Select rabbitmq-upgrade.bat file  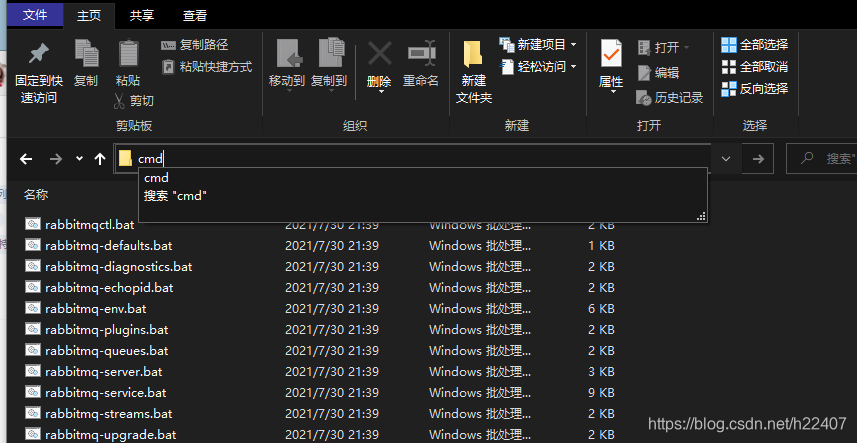(x=111, y=435)
